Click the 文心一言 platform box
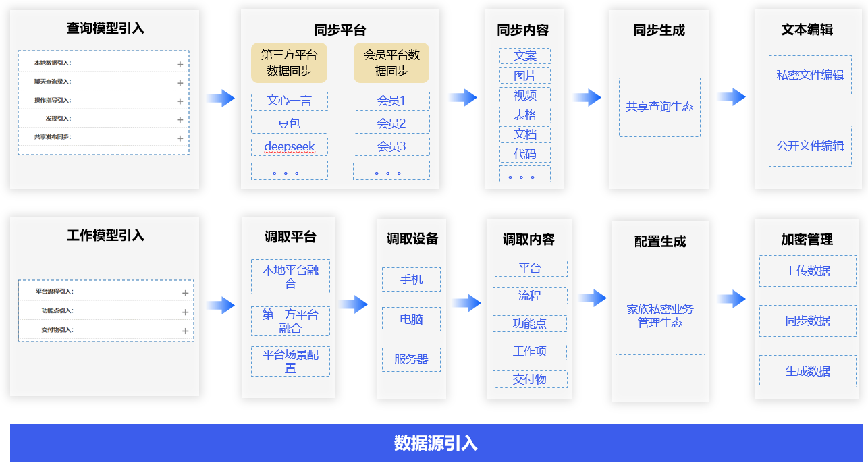This screenshot has height=469, width=868. [x=289, y=101]
